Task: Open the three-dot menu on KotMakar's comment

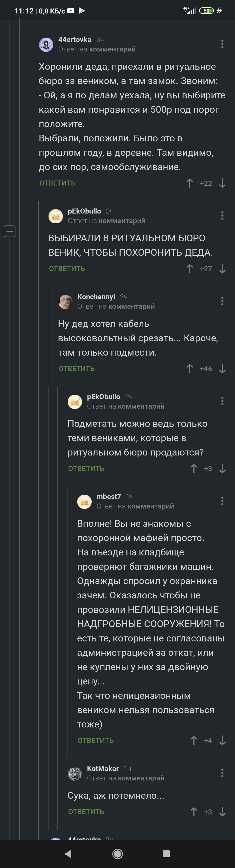Action: (222, 773)
